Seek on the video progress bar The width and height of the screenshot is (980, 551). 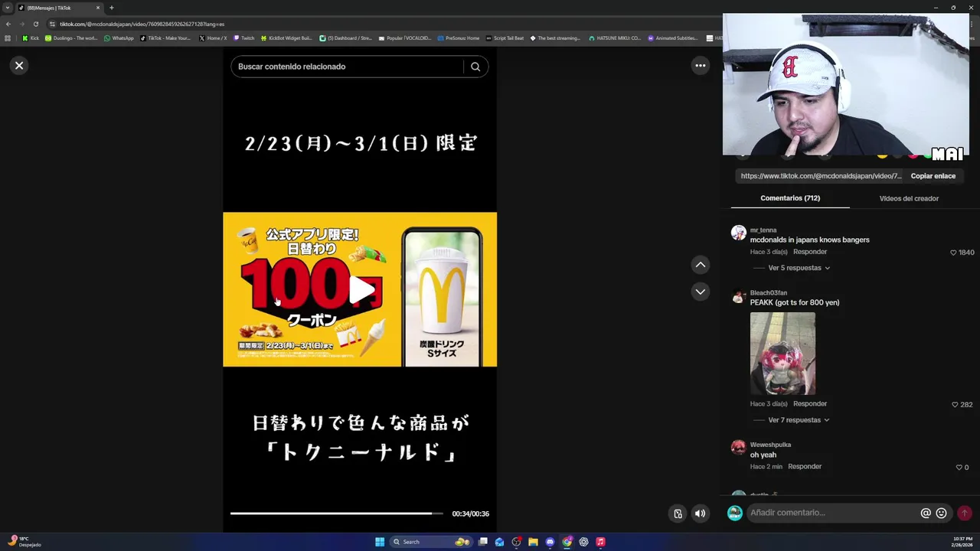[337, 514]
